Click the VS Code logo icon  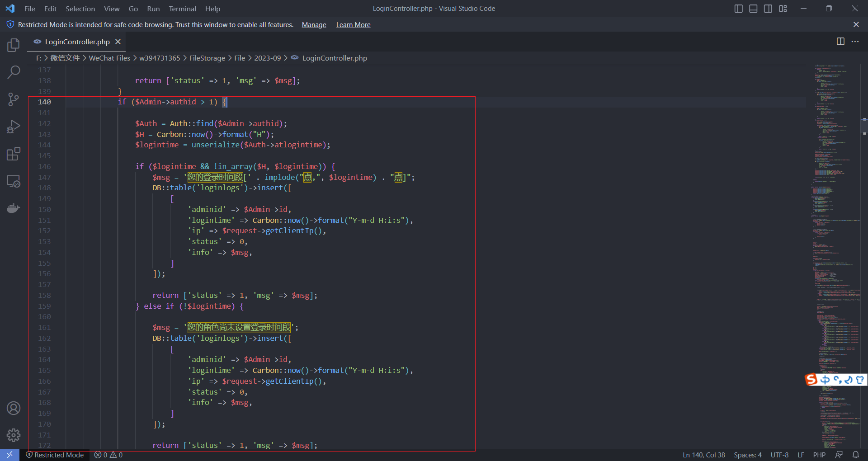click(x=10, y=9)
